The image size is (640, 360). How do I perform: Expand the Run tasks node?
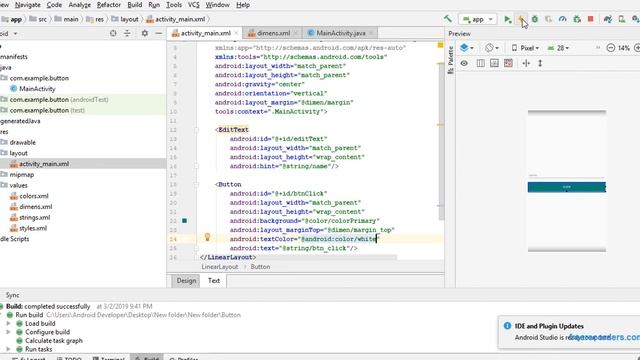pos(8,349)
